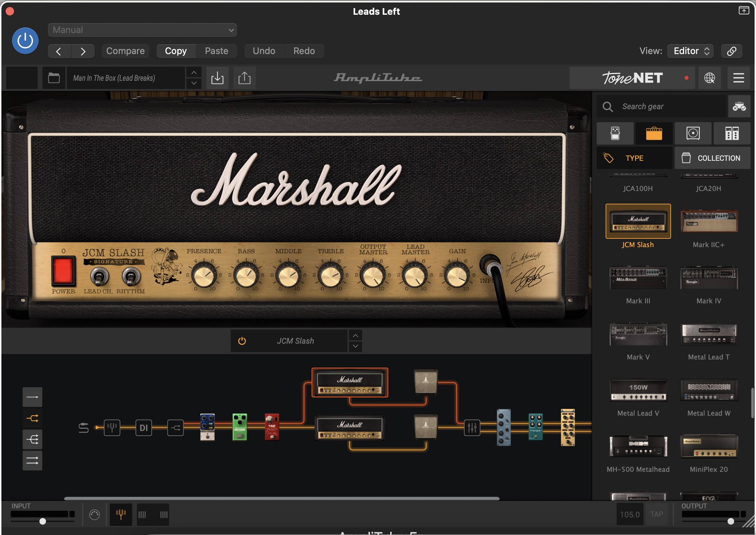
Task: Go to previous preset arrow
Action: point(59,51)
